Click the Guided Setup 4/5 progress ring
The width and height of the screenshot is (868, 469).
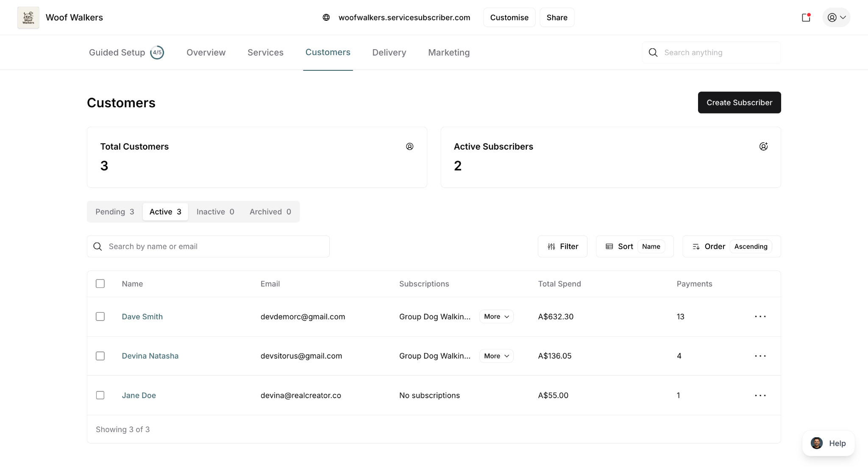point(157,53)
